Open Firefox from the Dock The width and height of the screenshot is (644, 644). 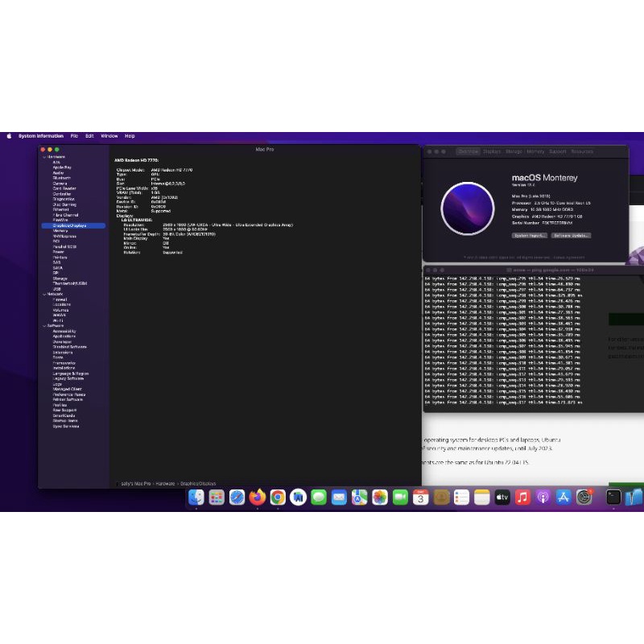click(x=258, y=497)
